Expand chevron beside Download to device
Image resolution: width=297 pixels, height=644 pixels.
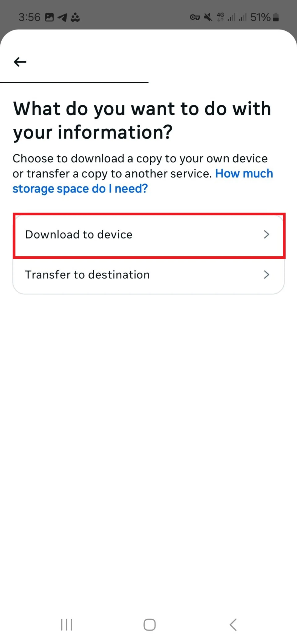point(267,234)
